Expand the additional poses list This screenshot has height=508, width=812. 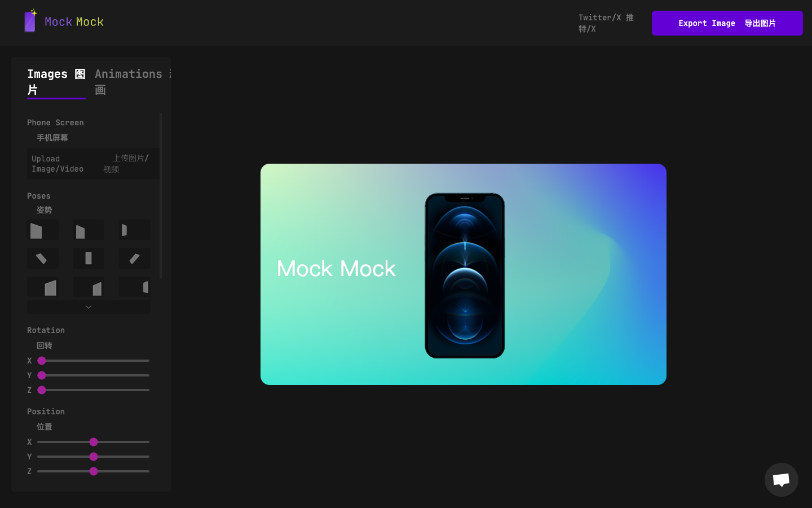[x=88, y=306]
